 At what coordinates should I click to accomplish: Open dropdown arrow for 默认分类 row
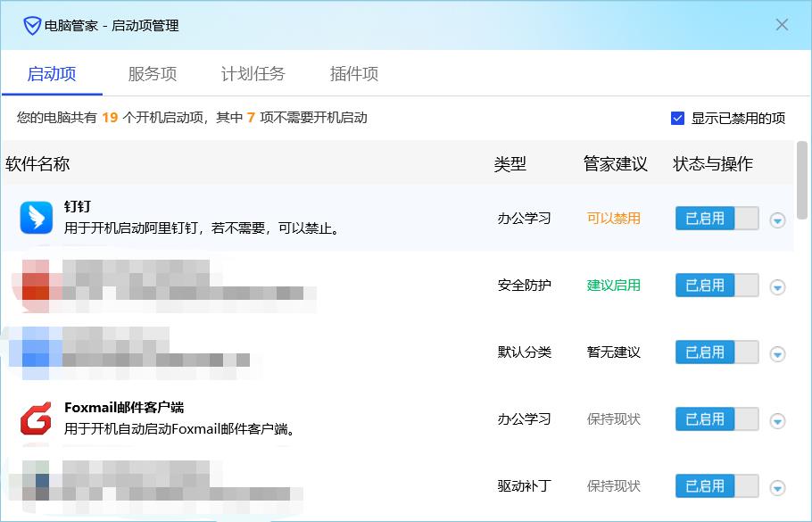coord(777,354)
